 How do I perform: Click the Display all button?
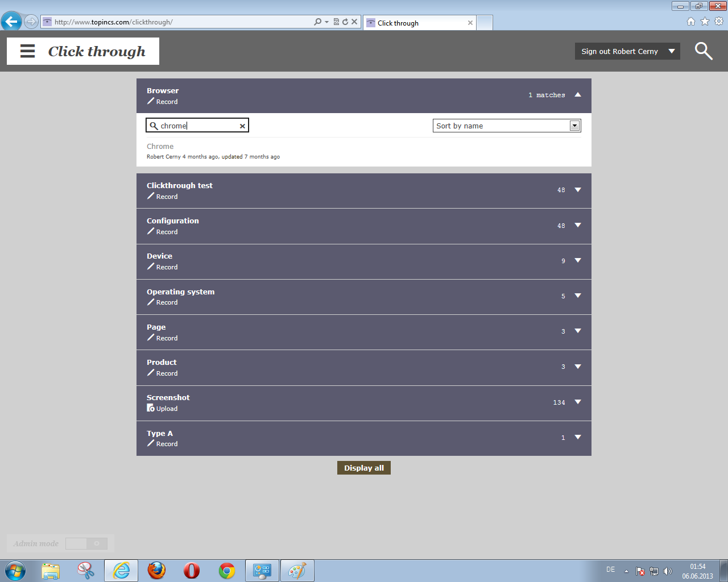pyautogui.click(x=364, y=468)
